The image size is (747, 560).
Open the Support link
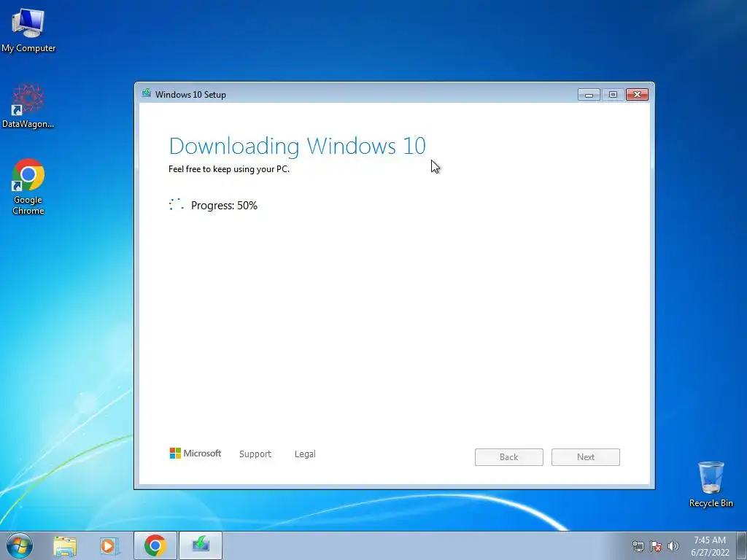255,454
